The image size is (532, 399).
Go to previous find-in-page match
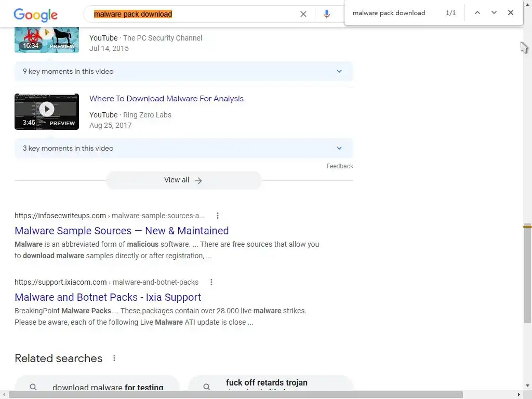tap(477, 12)
